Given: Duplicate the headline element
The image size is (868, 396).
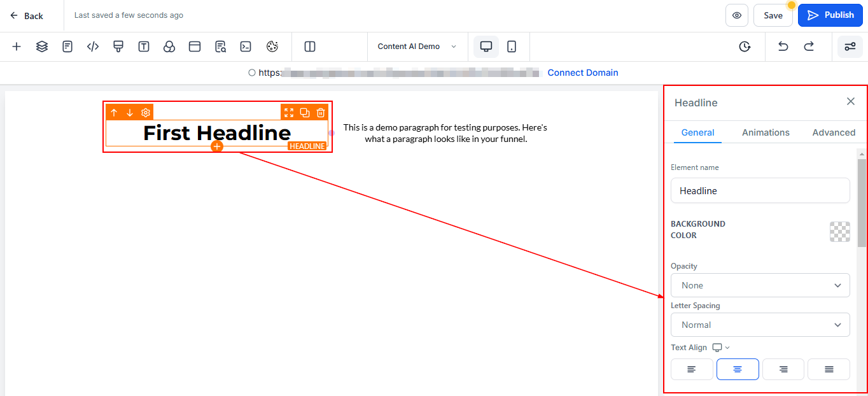Looking at the screenshot, I should 305,113.
